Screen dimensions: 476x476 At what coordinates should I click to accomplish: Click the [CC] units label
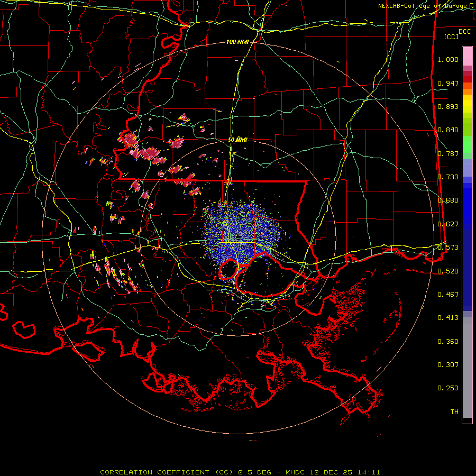point(451,36)
